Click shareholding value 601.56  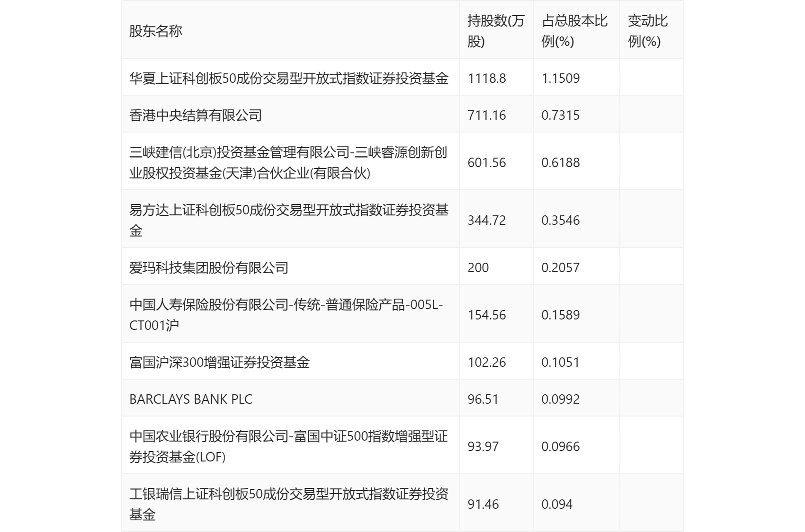pos(487,162)
